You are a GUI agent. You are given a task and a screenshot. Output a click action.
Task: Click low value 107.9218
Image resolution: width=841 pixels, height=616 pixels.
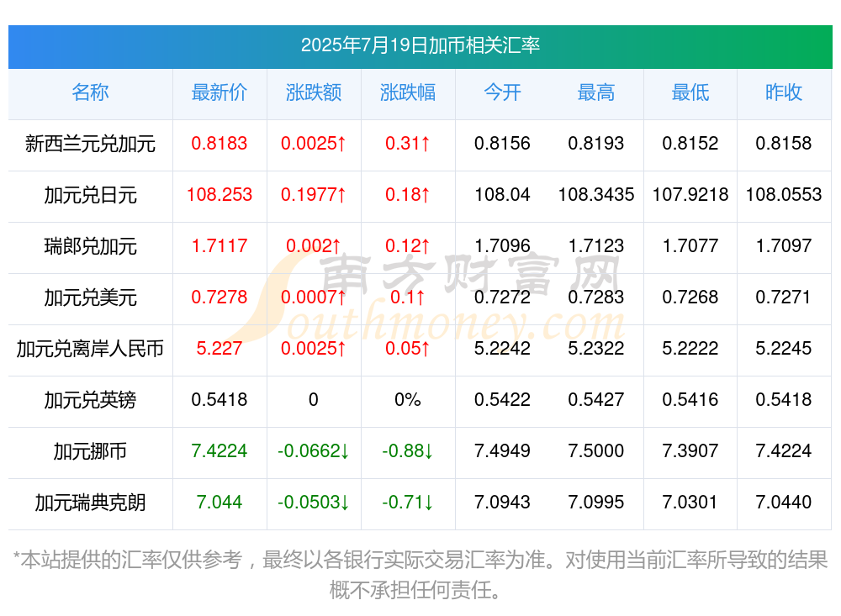pos(690,195)
